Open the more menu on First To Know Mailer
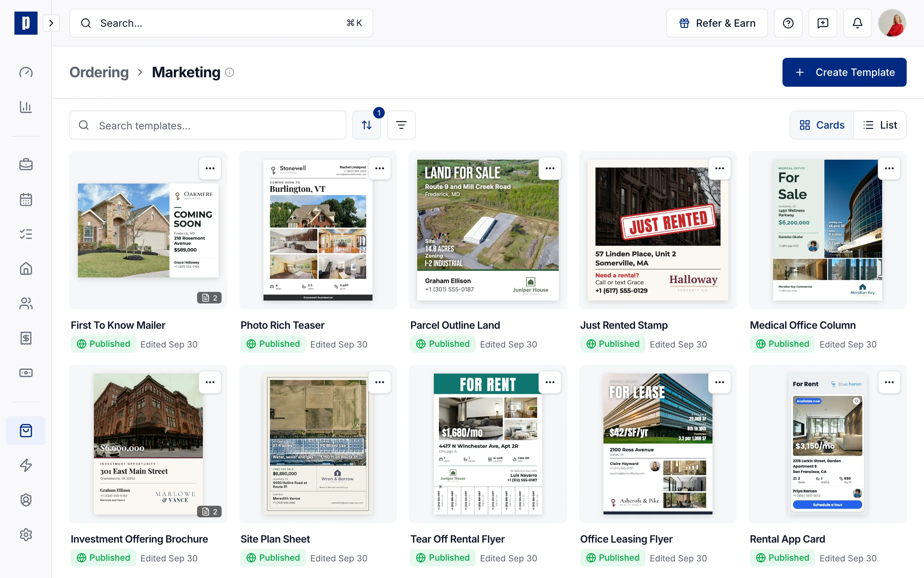 click(x=210, y=168)
